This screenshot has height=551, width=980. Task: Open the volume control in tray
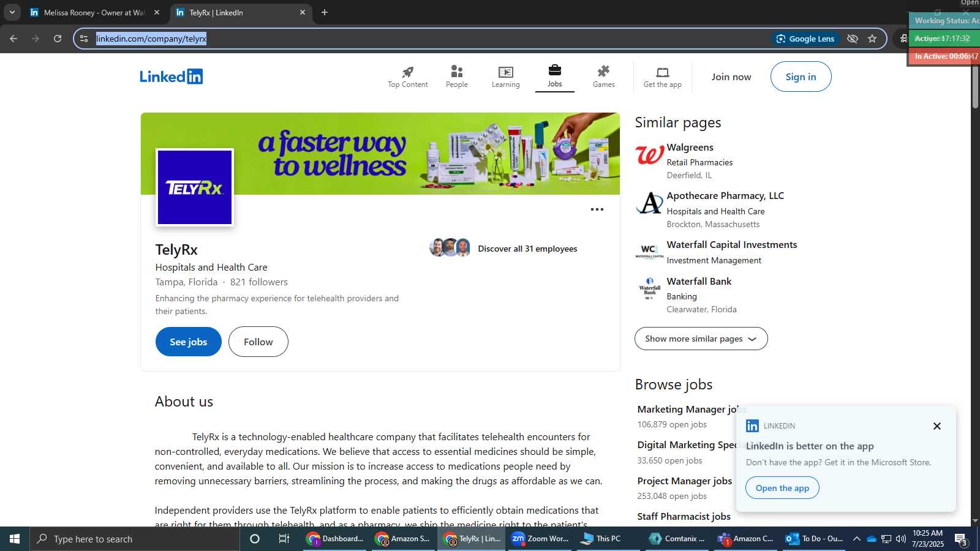901,539
